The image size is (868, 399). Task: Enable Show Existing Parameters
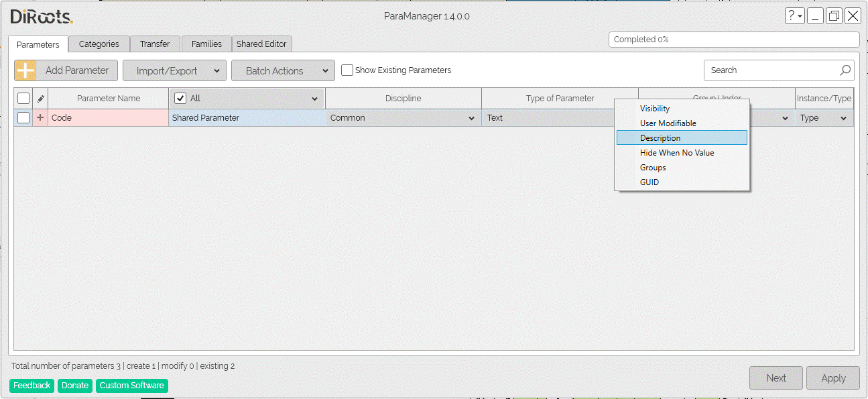tap(347, 70)
